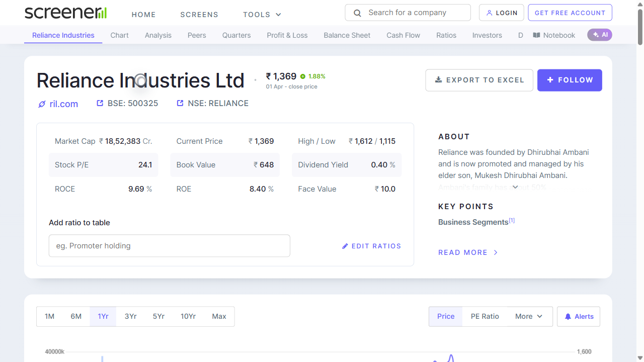Click the Export to Excel download icon
This screenshot has width=644, height=362.
click(x=438, y=80)
